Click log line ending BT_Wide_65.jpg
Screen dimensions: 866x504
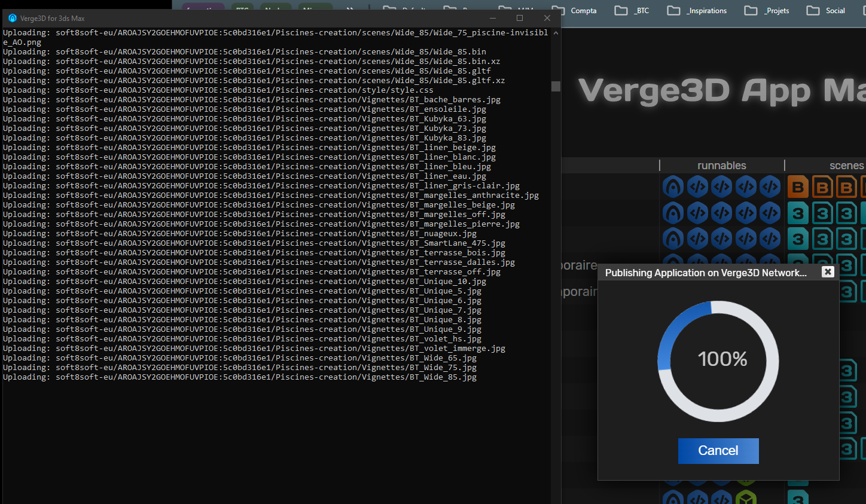click(240, 358)
